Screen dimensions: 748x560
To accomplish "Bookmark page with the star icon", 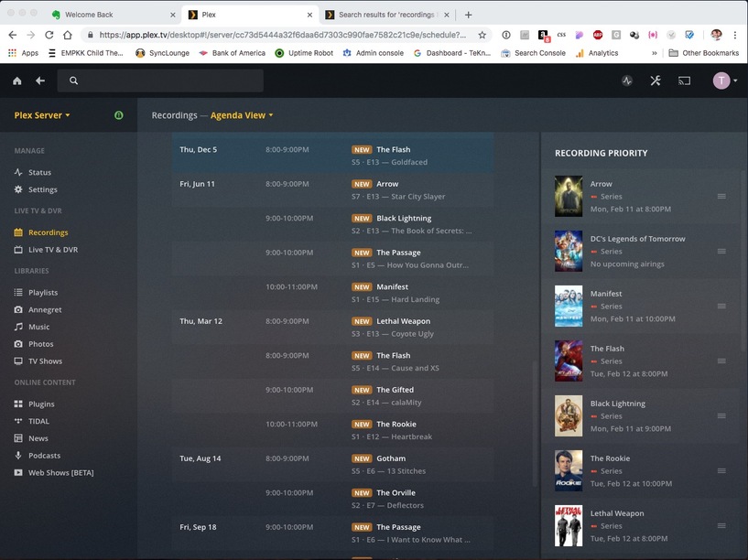I will (482, 35).
